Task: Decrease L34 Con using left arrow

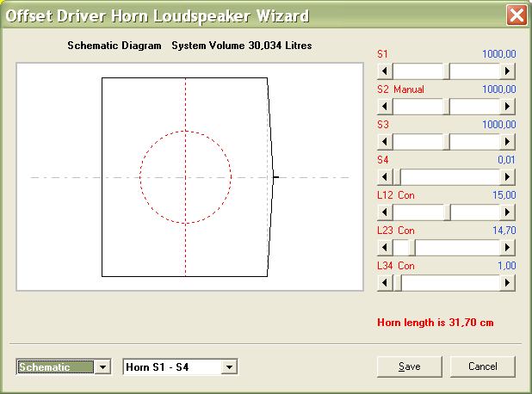Action: tap(385, 283)
